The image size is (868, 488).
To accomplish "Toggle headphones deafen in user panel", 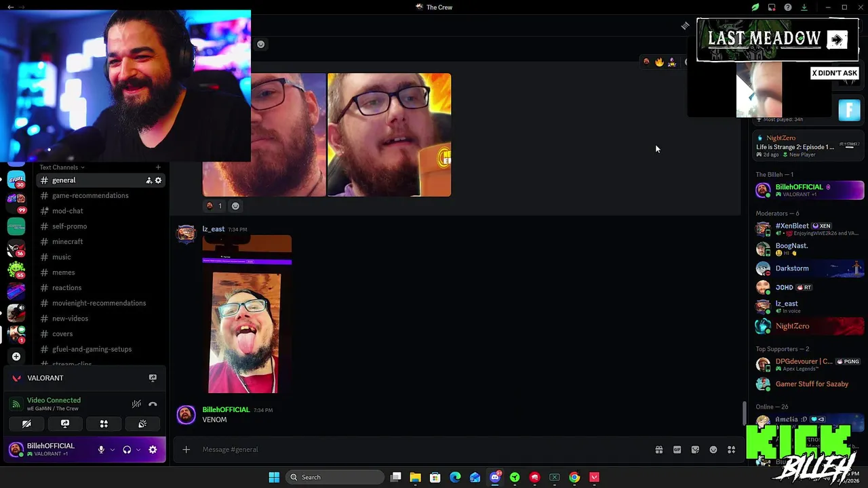I will 127,449.
